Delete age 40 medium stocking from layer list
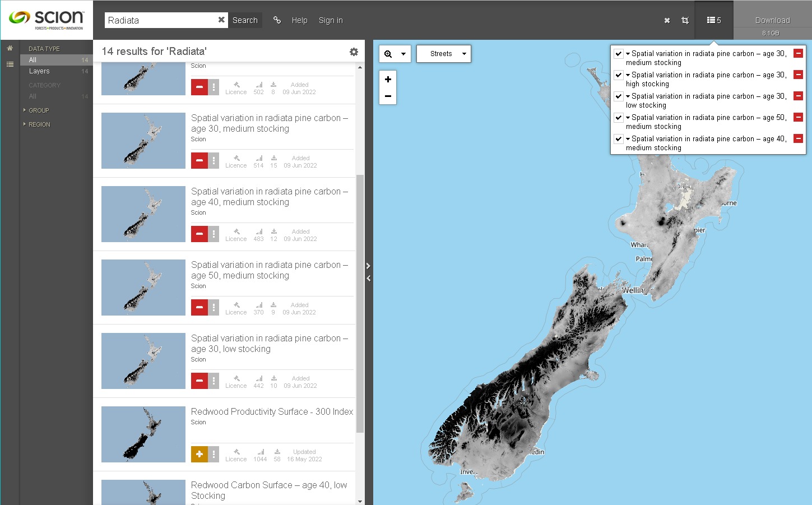 [799, 138]
